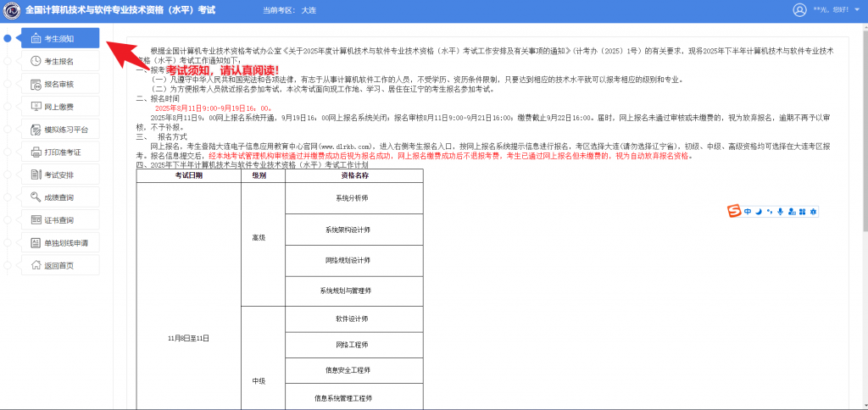Click the clock icon for 考生报名

[x=36, y=61]
